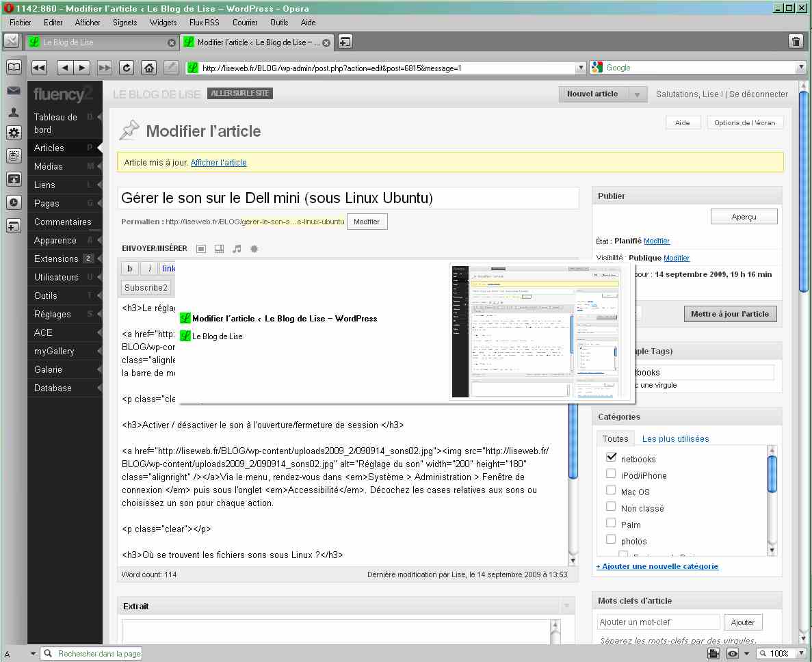
Task: Collapse the Extrait panel arrow
Action: tap(566, 607)
